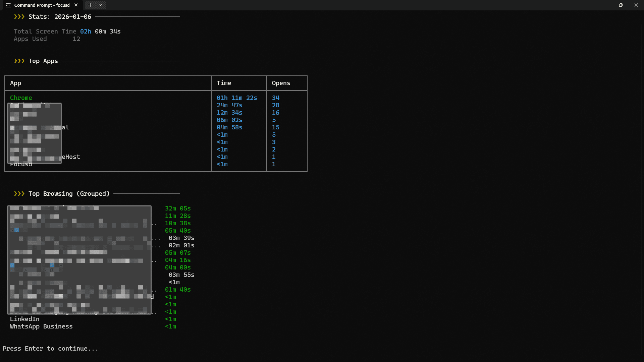Close the terminal window
The height and width of the screenshot is (362, 644).
[636, 5]
